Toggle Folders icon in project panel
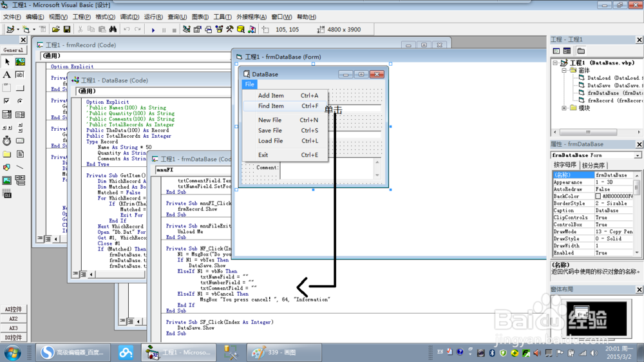 pos(581,51)
